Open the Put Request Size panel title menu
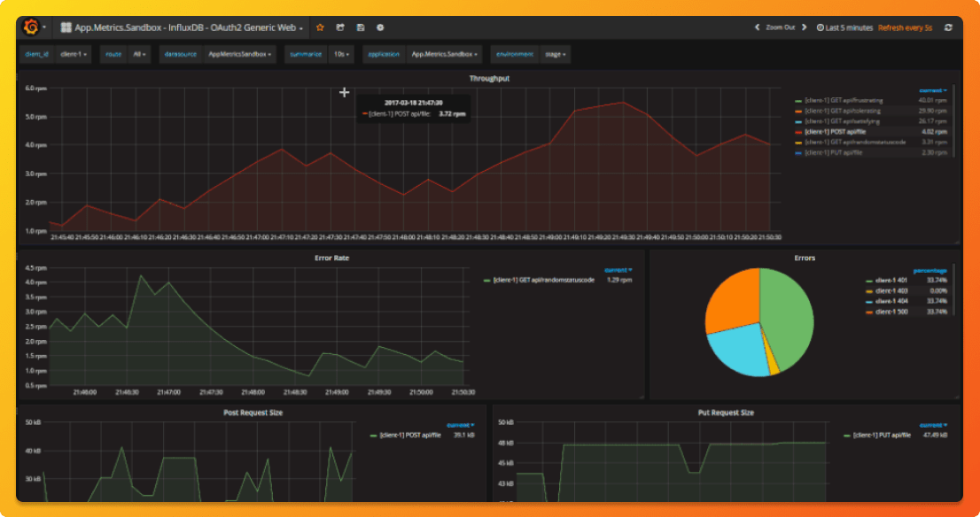This screenshot has width=980, height=517. click(726, 413)
